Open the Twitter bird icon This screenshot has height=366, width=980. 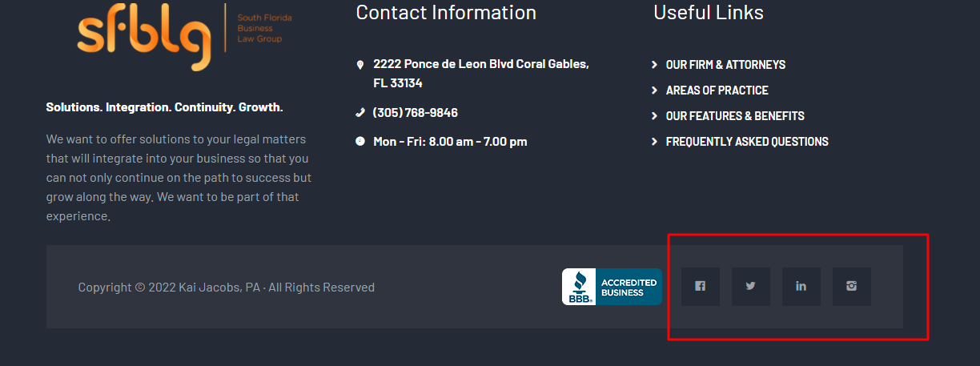[751, 287]
